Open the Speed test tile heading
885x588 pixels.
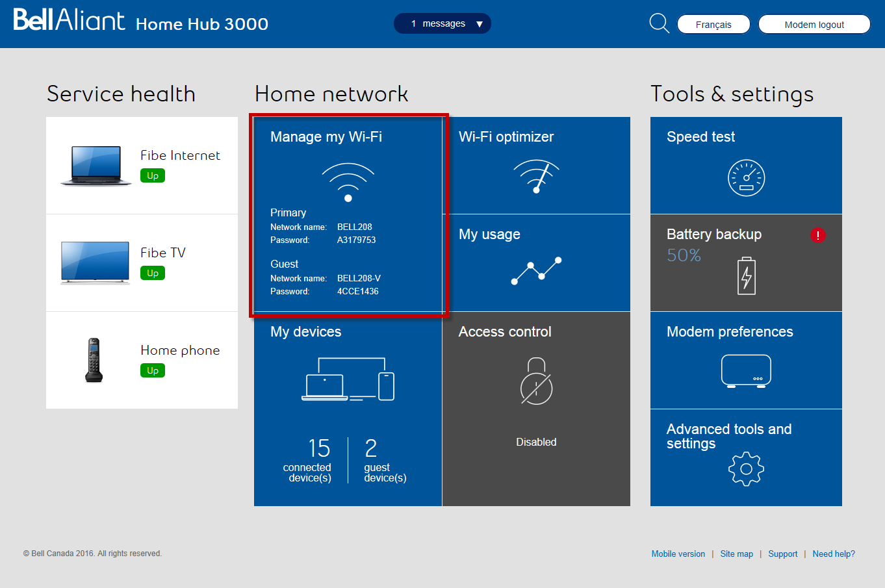[x=700, y=136]
